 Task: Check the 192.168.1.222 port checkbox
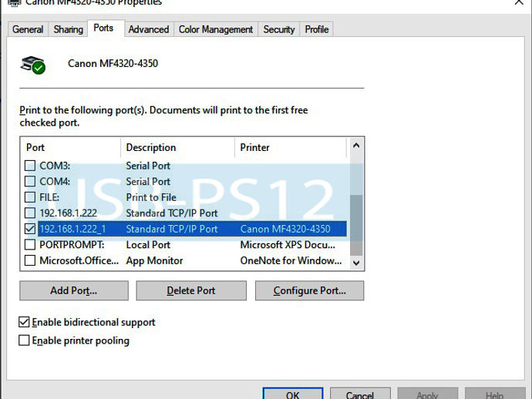pyautogui.click(x=30, y=213)
